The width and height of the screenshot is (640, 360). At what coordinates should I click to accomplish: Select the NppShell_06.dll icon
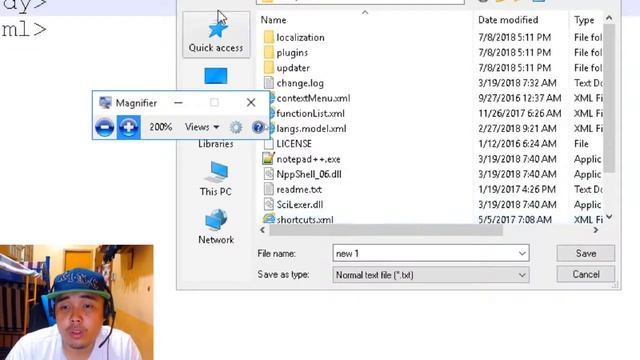(269, 174)
